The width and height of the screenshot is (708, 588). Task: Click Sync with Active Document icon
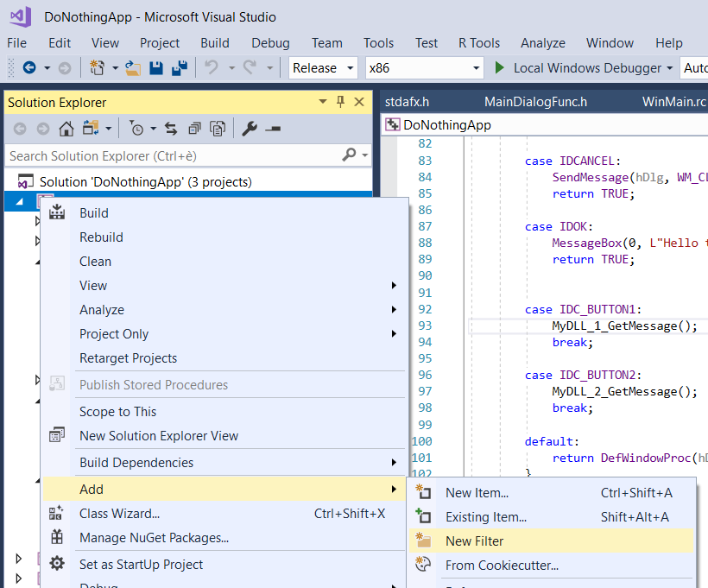171,130
